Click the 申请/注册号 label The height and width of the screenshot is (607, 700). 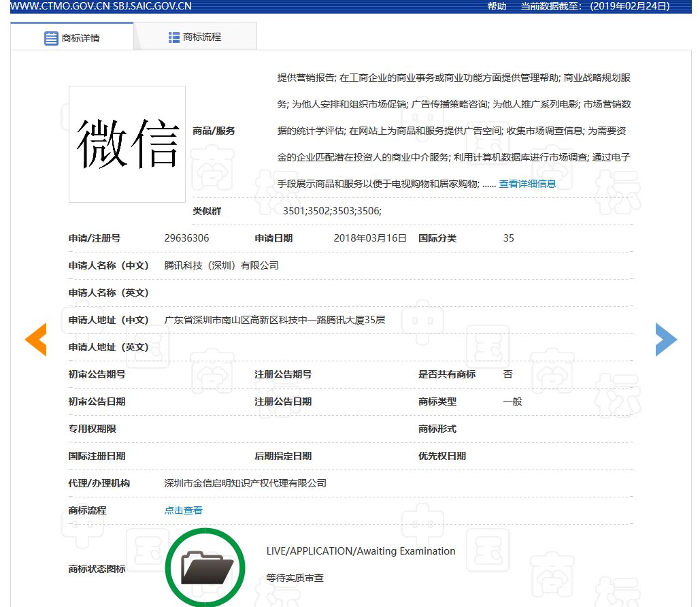94,238
